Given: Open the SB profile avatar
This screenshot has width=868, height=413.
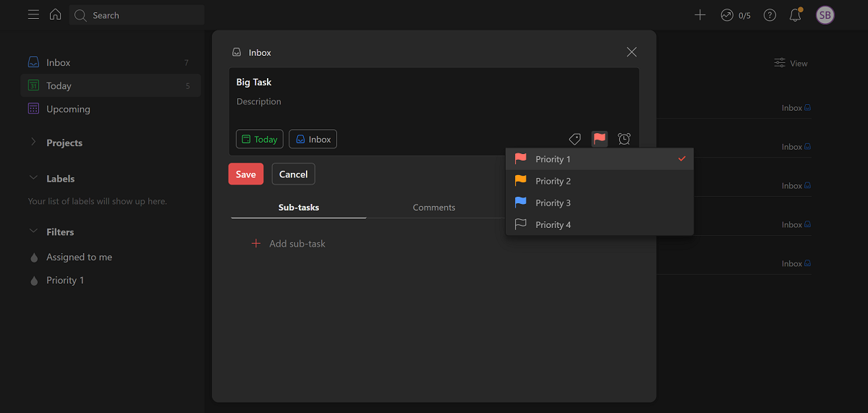Looking at the screenshot, I should [x=825, y=15].
